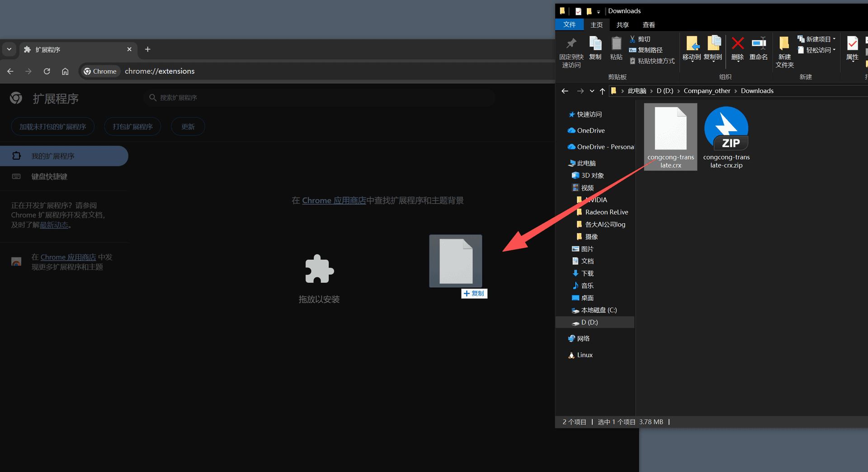Go to Chrome home page icon

coord(65,72)
